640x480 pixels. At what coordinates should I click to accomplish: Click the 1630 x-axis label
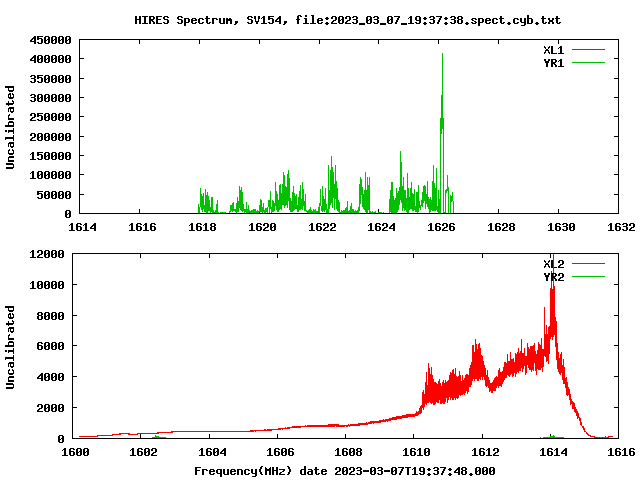pos(561,227)
